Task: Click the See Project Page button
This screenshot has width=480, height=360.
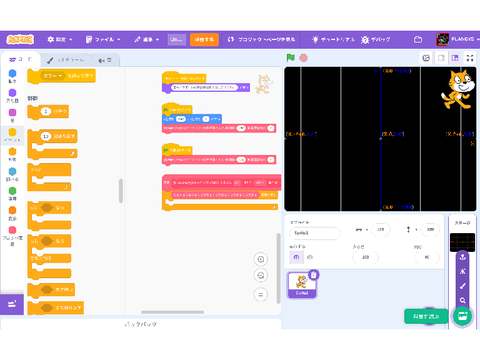Action: pos(261,39)
